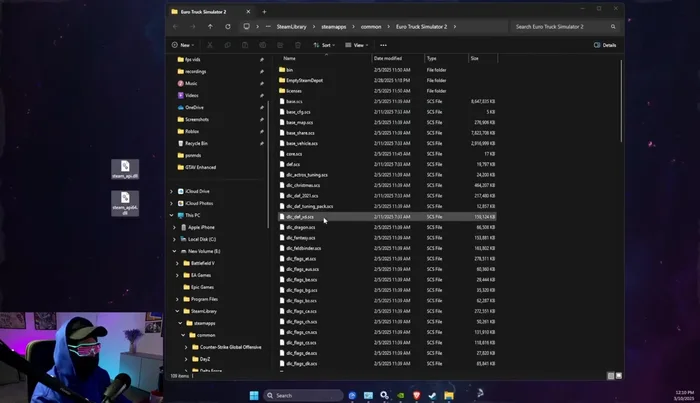The image size is (700, 403).
Task: Open Steam from the taskbar
Action: pyautogui.click(x=432, y=395)
